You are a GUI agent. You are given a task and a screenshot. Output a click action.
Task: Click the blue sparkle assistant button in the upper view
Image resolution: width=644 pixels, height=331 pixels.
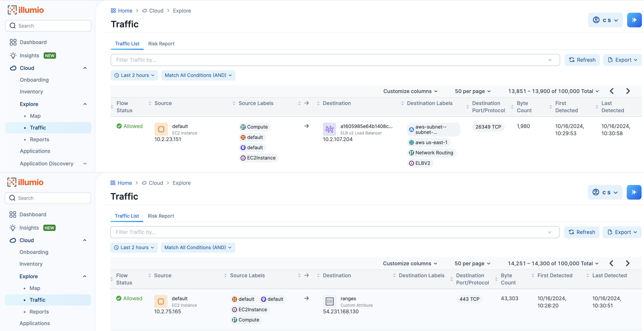click(634, 20)
